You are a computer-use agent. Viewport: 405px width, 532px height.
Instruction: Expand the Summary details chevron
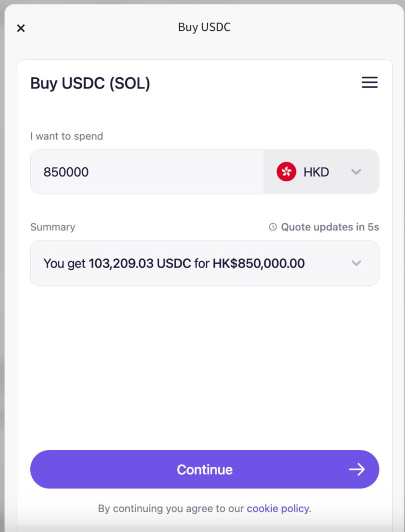click(x=356, y=263)
